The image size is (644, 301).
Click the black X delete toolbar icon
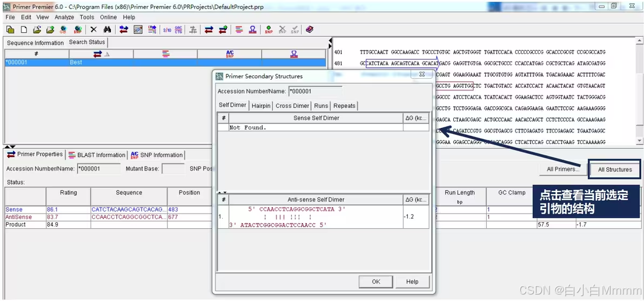click(x=93, y=30)
